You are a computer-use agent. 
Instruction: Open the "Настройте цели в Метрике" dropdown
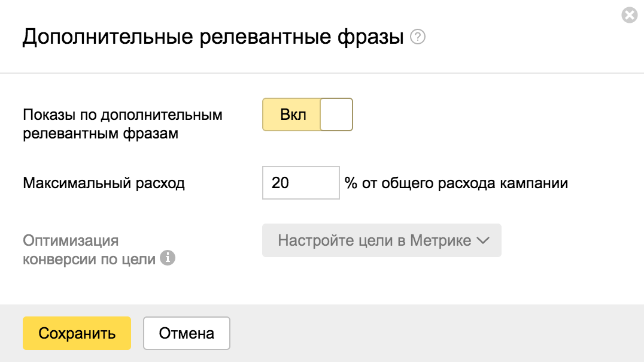[x=381, y=241]
